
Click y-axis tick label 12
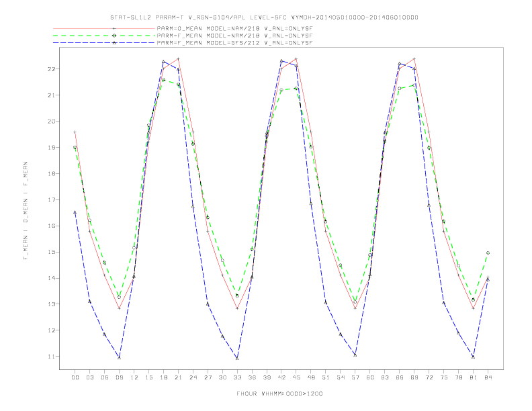pos(51,330)
